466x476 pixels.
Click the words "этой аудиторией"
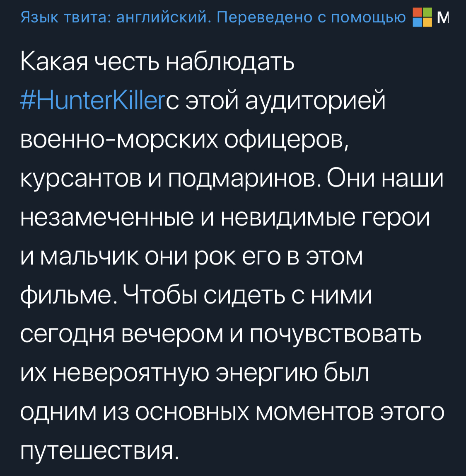click(x=286, y=101)
